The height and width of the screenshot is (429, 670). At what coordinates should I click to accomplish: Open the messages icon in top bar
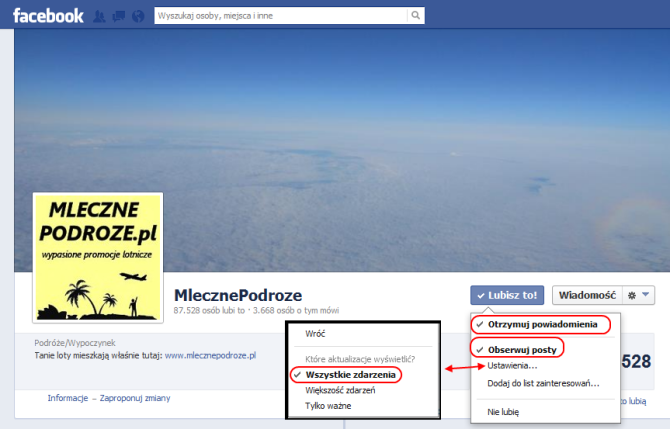tap(117, 16)
